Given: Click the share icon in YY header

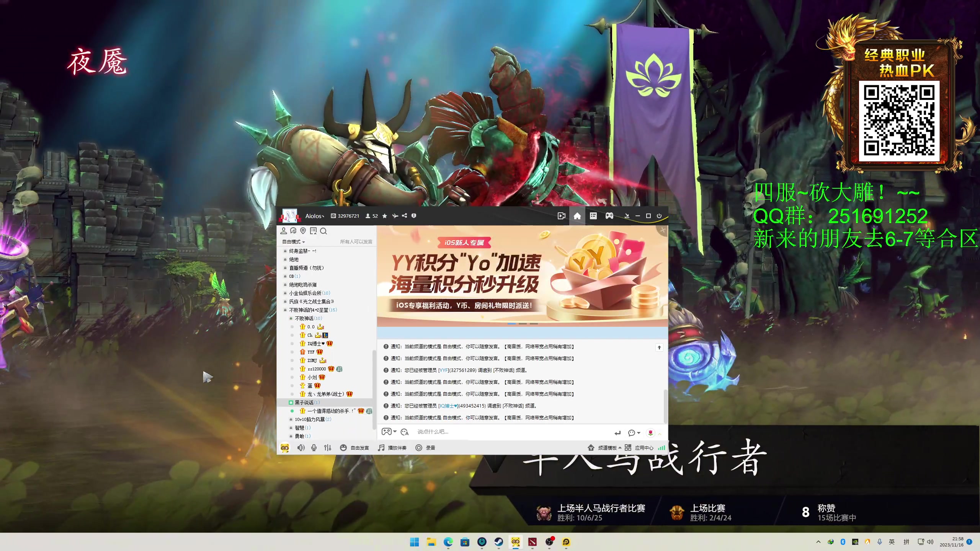Looking at the screenshot, I should click(x=404, y=216).
